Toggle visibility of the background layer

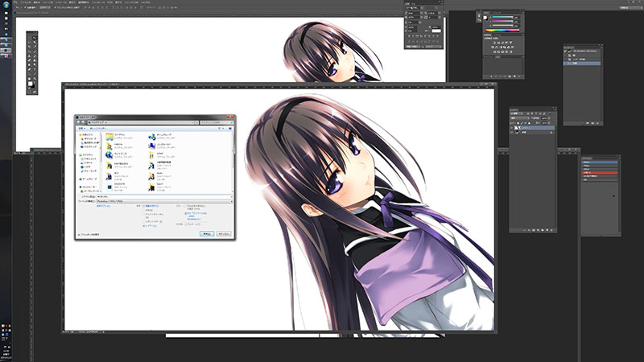pos(512,132)
